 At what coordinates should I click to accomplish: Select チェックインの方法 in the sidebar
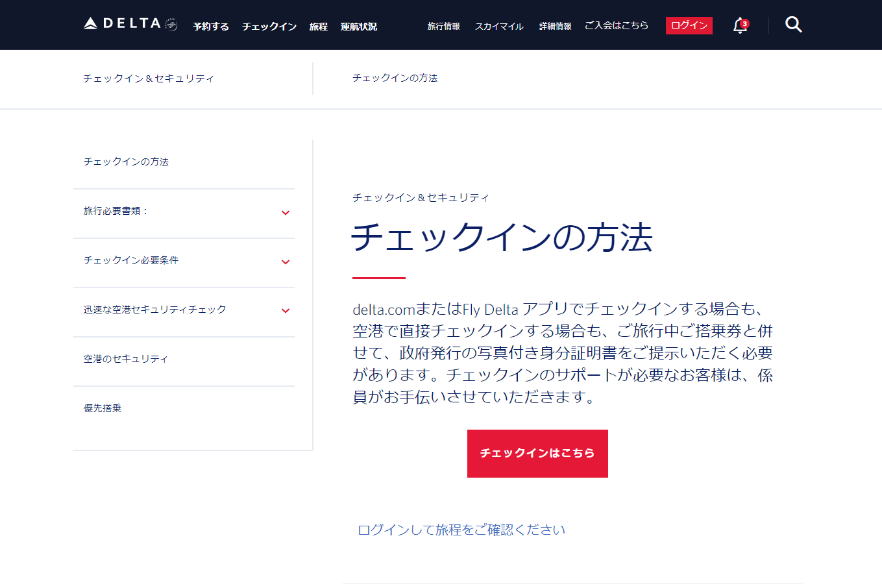(127, 162)
